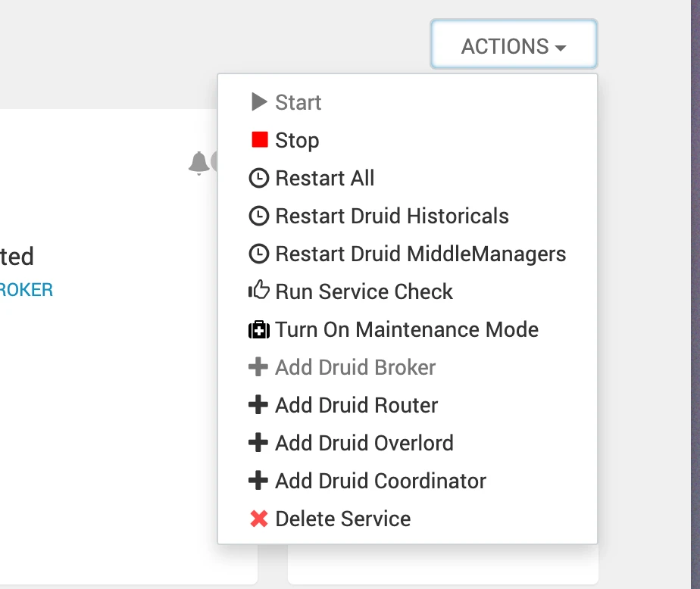The width and height of the screenshot is (700, 589).
Task: Click the gray alerts bell icon
Action: 198,164
